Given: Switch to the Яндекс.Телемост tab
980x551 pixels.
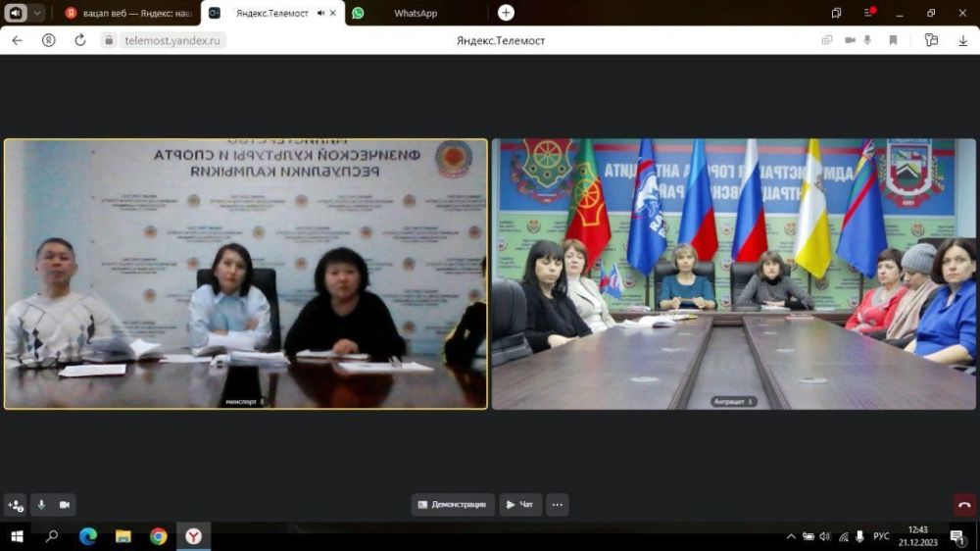Looking at the screenshot, I should (x=271, y=13).
